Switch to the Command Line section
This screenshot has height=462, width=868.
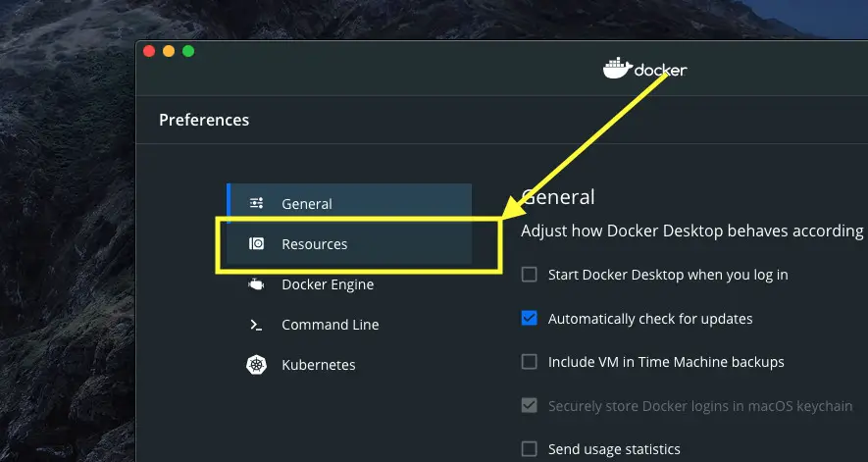pyautogui.click(x=349, y=325)
